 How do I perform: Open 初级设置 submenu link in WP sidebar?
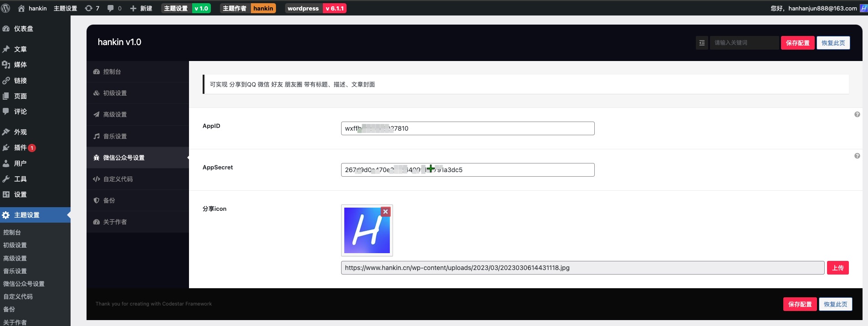coord(15,245)
